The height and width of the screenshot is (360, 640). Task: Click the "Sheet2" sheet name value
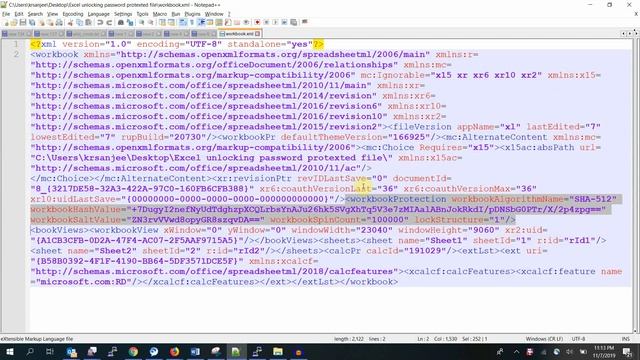116,251
